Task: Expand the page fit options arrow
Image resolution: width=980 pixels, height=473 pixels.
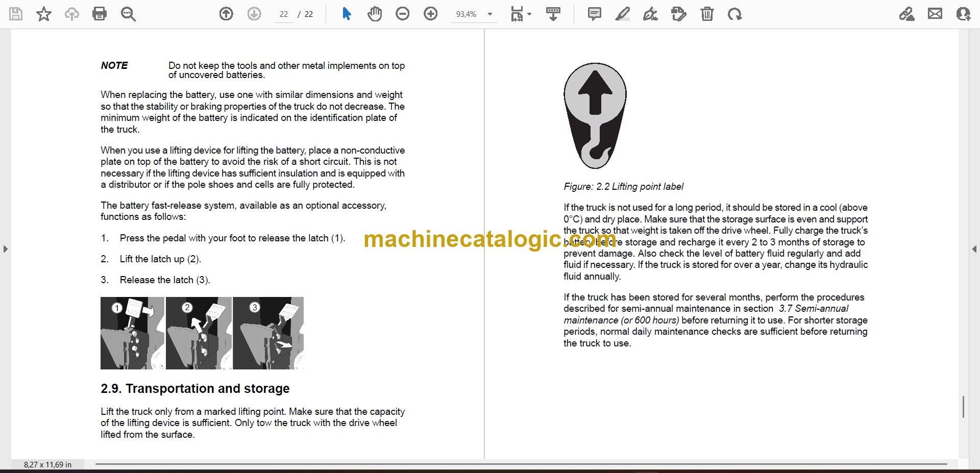Action: [x=529, y=14]
